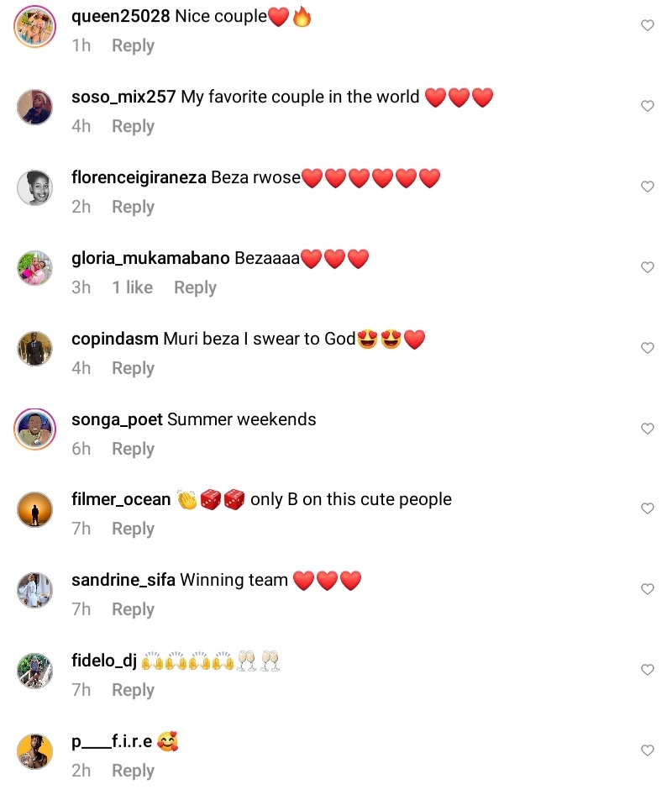Tap heart icon on gloria_mukamabano's comment
This screenshot has width=672, height=811.
(647, 267)
